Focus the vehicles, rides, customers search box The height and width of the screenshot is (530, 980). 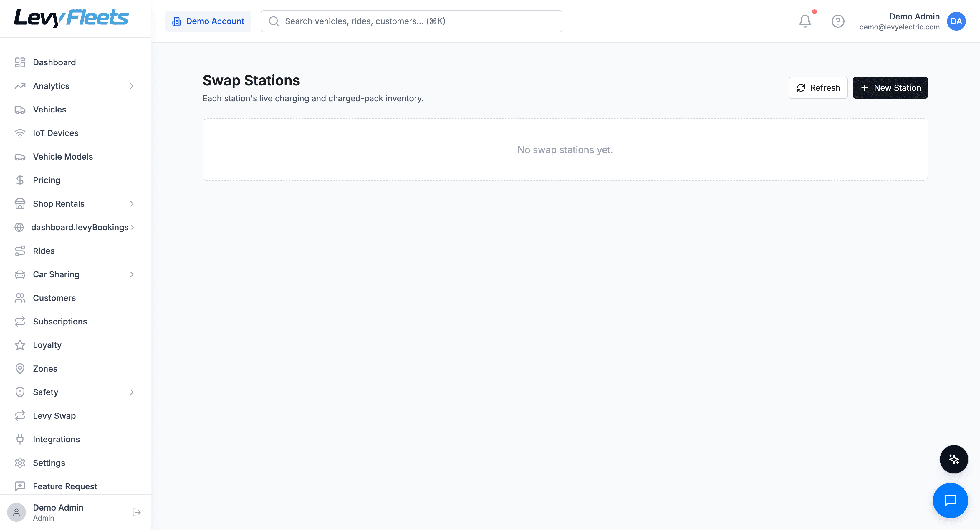click(x=411, y=21)
